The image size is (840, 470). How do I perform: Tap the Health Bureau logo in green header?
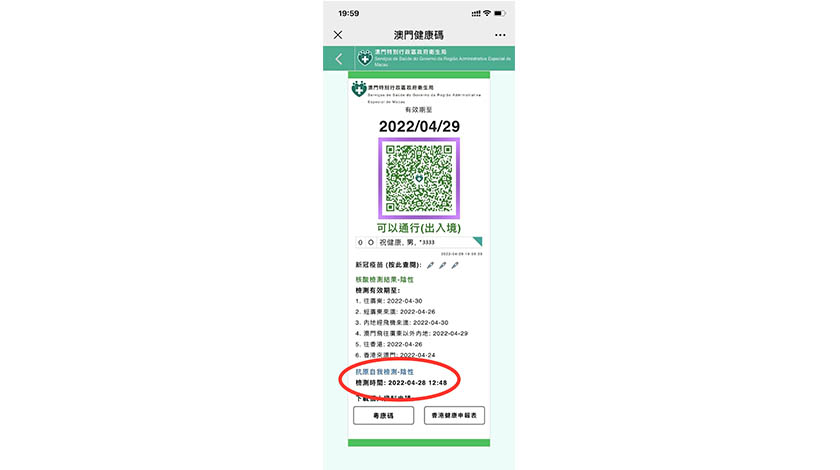(365, 58)
